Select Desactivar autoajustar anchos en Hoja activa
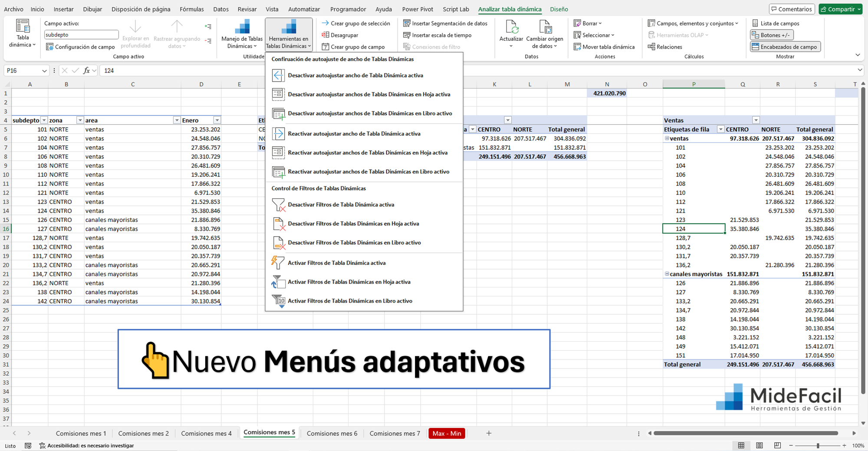This screenshot has width=868, height=451. (364, 94)
